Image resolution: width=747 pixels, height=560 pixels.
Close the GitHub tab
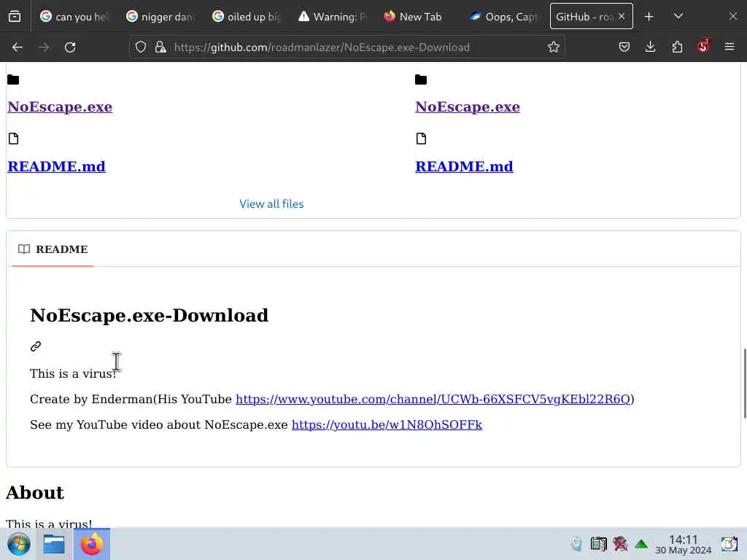tap(622, 17)
